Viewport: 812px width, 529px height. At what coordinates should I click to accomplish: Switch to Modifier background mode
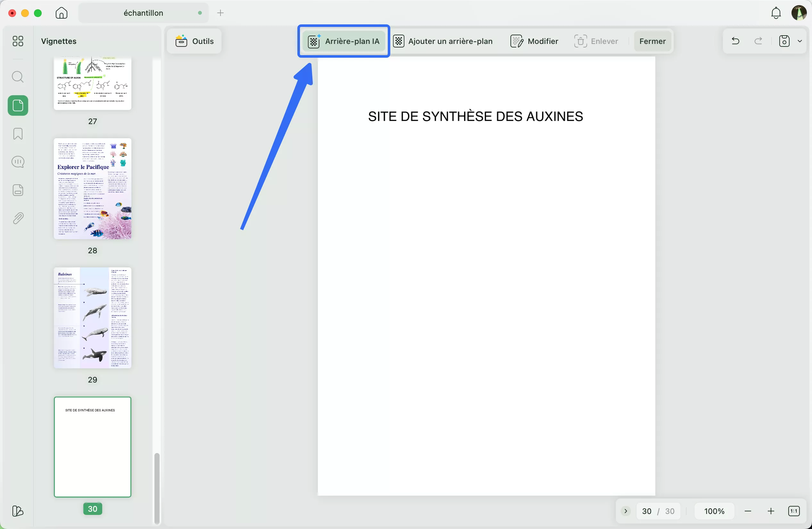(534, 41)
